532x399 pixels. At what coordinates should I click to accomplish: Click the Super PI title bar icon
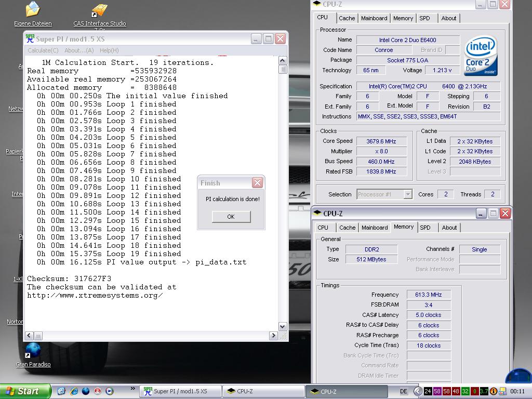click(30, 38)
